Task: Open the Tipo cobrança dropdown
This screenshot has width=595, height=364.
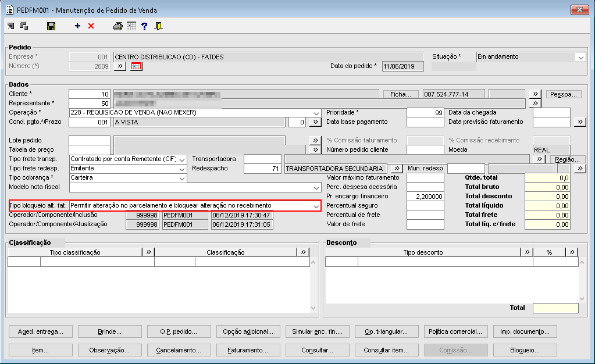Action: pyautogui.click(x=182, y=178)
